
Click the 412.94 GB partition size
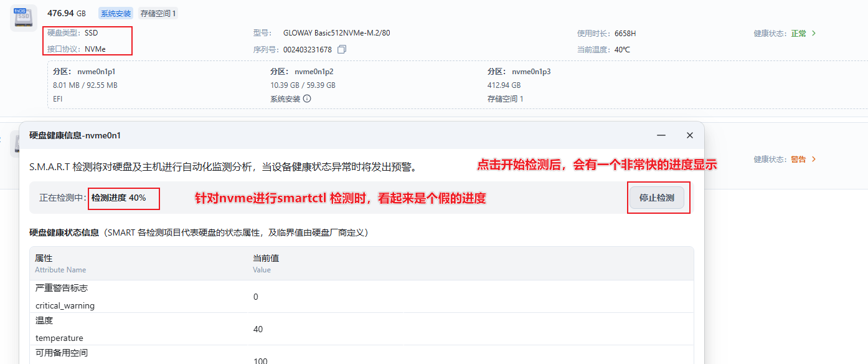pos(504,85)
